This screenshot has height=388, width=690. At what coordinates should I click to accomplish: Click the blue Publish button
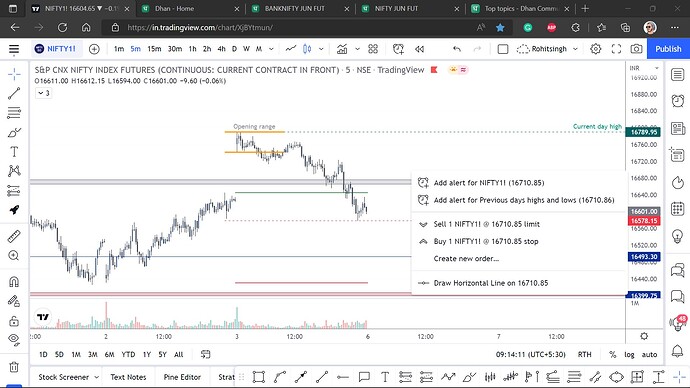[x=668, y=49]
